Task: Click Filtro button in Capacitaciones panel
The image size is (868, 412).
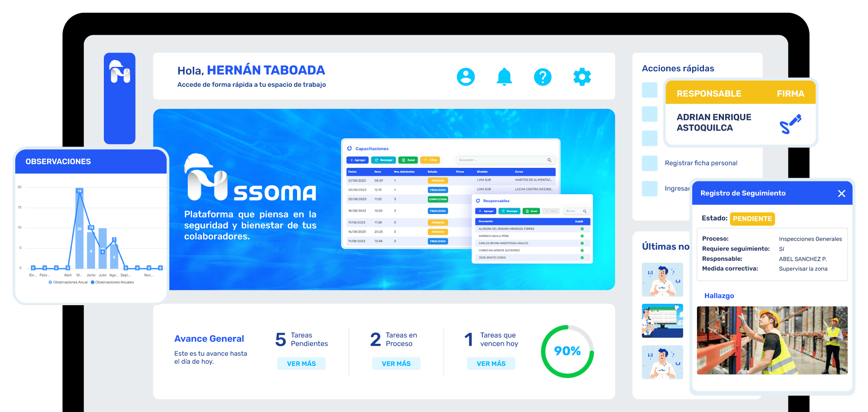Action: coord(430,160)
